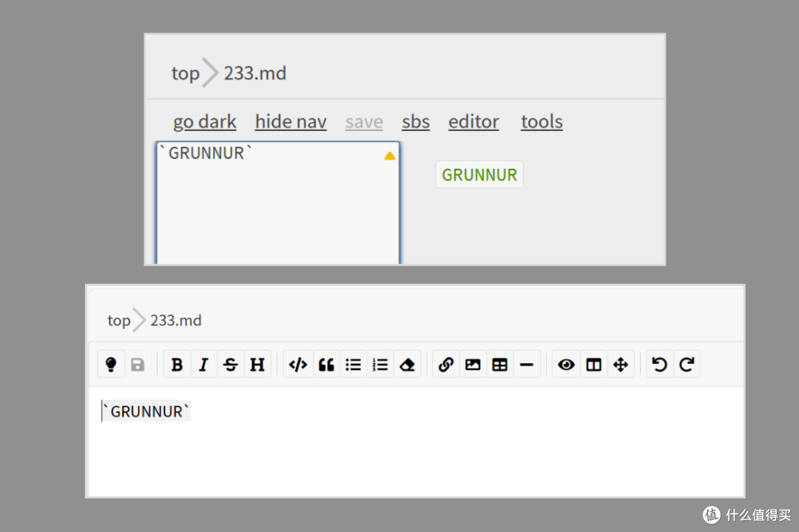
Task: Select 233.md in lower editor breadcrumb
Action: 176,320
